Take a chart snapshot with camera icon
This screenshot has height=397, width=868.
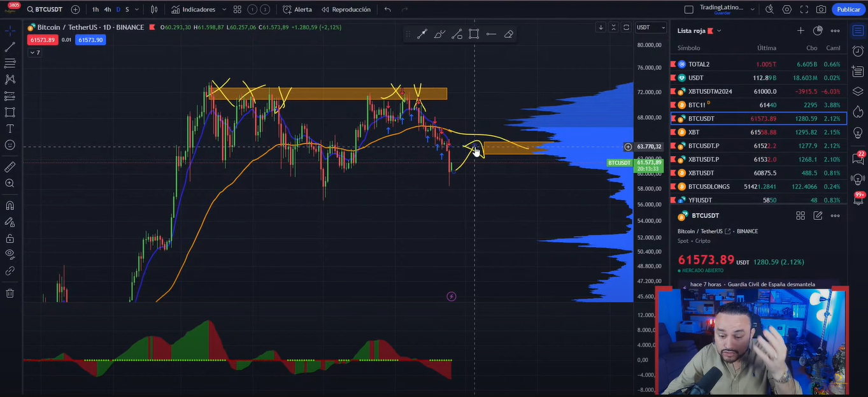coord(822,10)
